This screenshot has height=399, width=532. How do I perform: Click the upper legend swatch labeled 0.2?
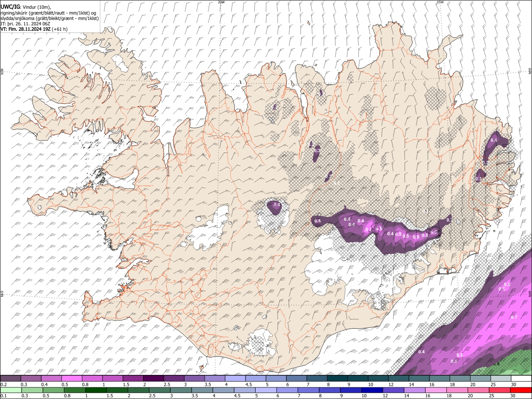tap(10, 379)
